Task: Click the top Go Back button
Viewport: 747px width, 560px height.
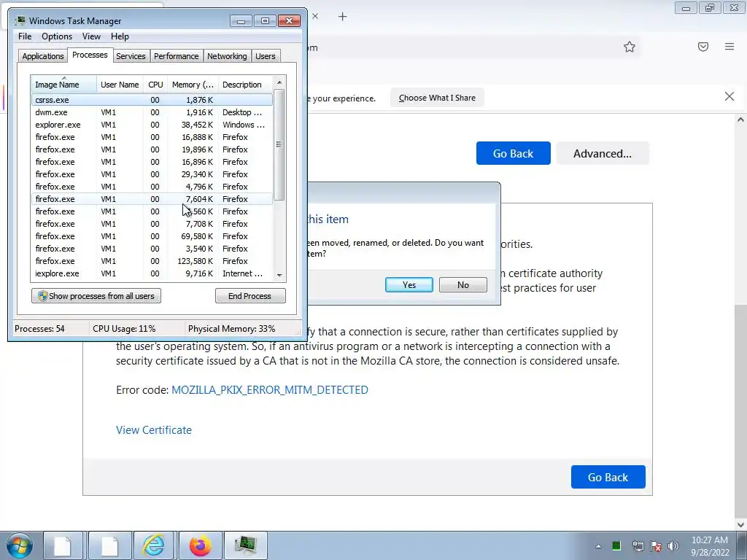Action: 513,153
